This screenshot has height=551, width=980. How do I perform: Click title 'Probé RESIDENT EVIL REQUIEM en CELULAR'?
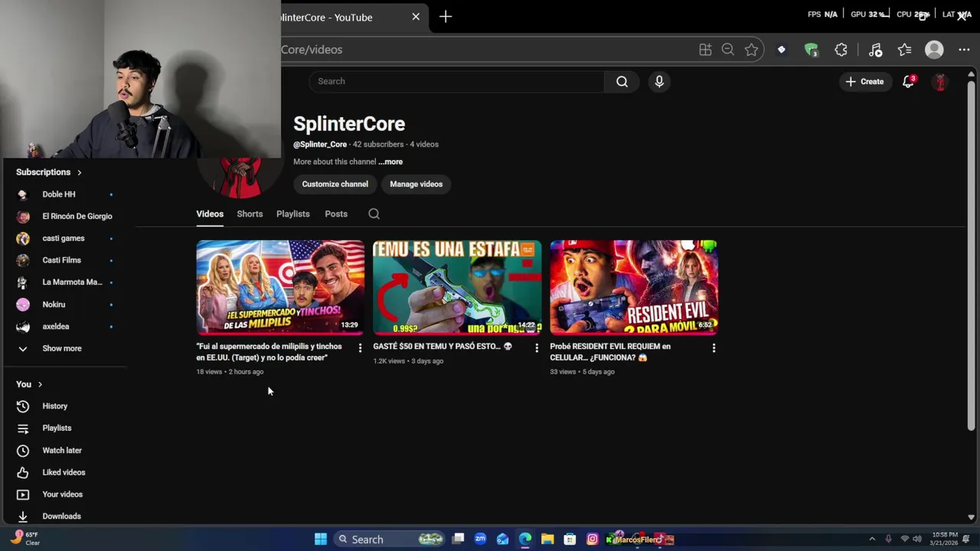point(610,352)
